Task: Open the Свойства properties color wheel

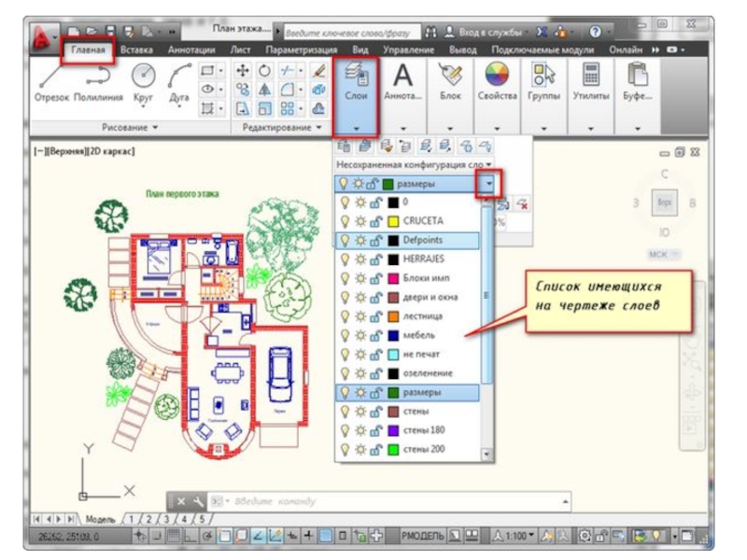Action: click(497, 79)
